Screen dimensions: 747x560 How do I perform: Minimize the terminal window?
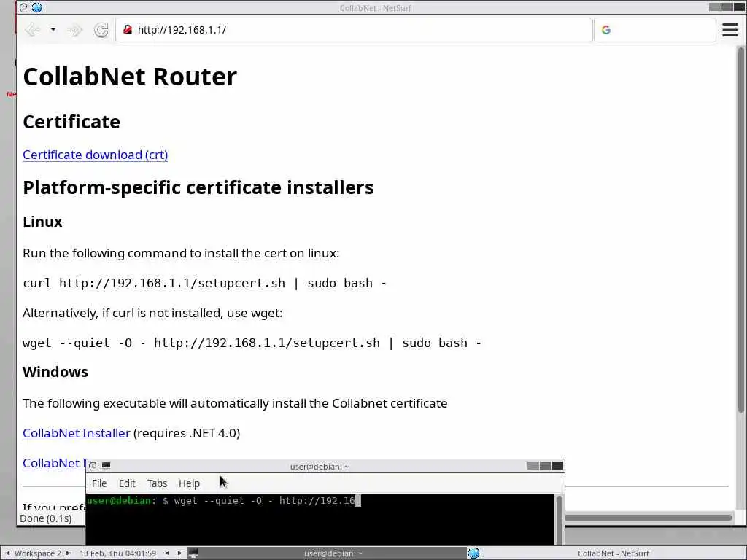pos(533,466)
